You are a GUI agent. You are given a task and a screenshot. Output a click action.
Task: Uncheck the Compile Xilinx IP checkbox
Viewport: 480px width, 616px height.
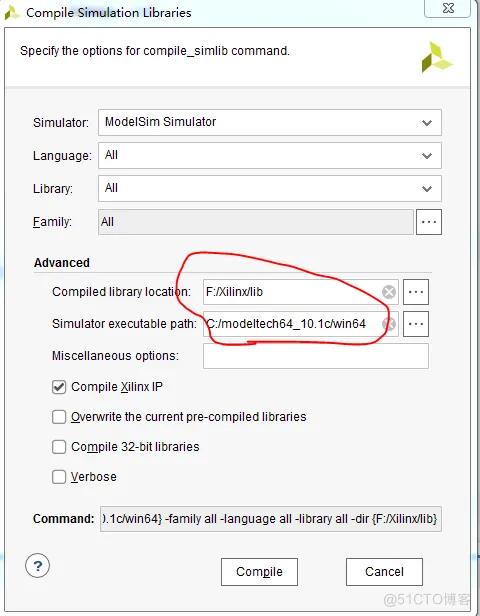click(x=59, y=387)
